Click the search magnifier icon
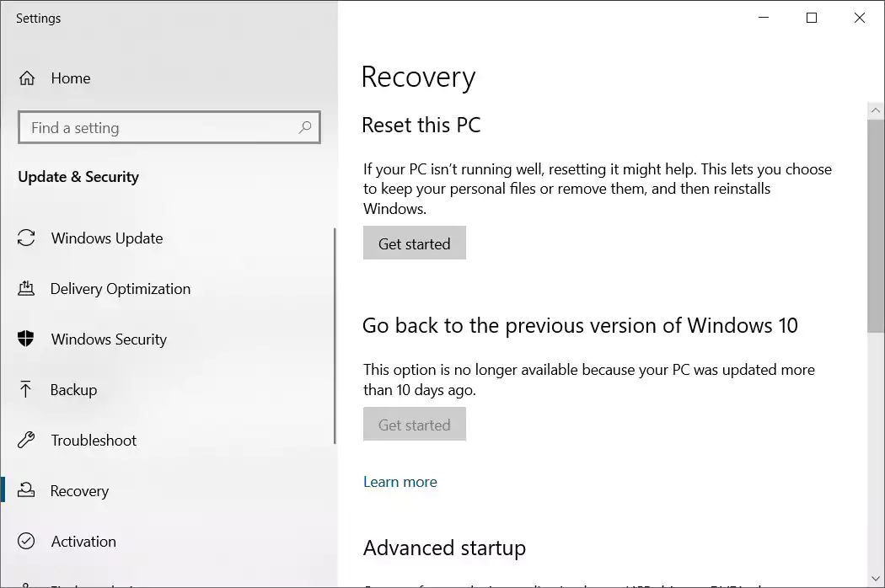This screenshot has height=588, width=885. tap(305, 127)
